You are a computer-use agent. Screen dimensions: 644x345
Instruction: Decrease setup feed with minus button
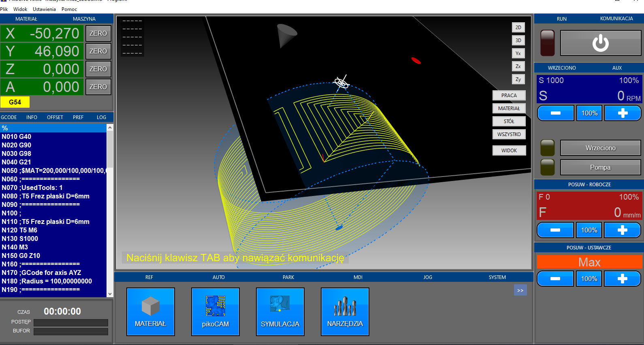[555, 279]
